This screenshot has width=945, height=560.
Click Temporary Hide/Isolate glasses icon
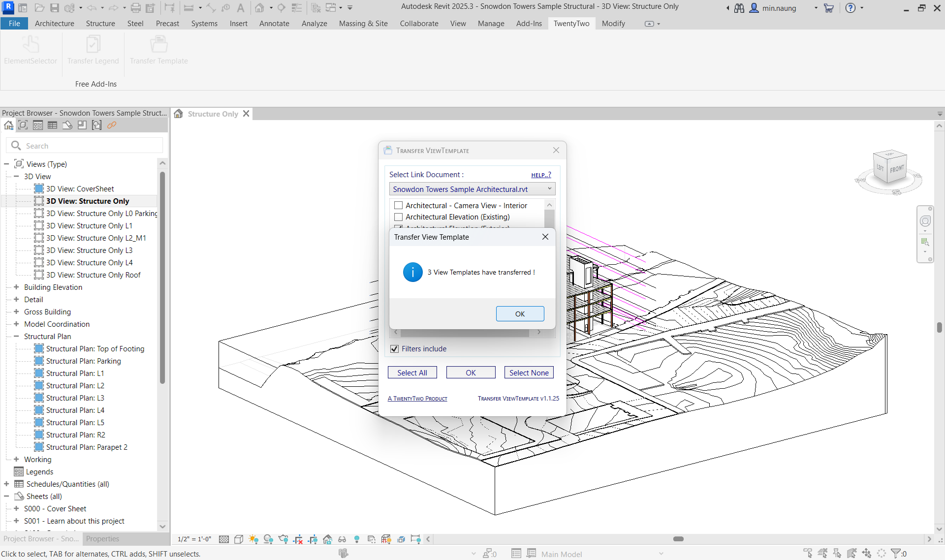(x=342, y=539)
